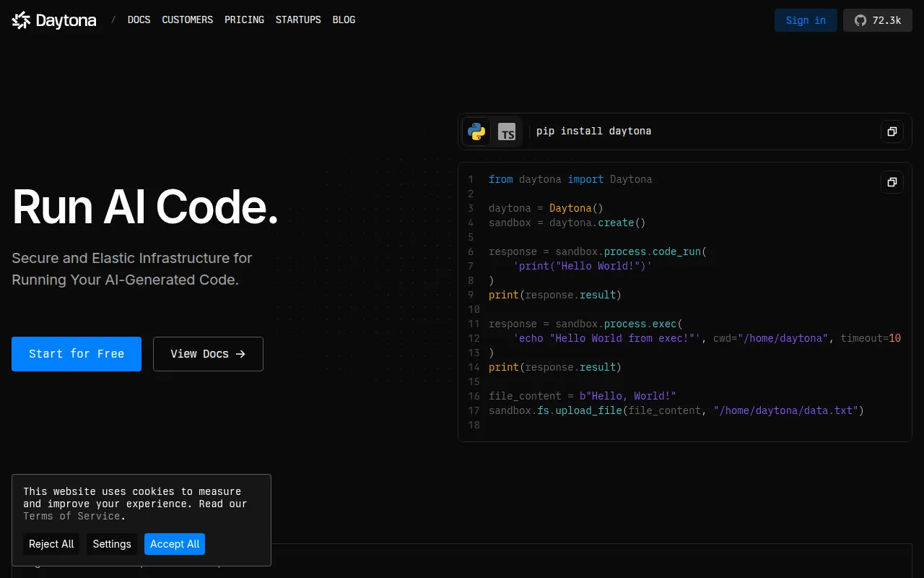Open the PRICING page

tap(245, 20)
